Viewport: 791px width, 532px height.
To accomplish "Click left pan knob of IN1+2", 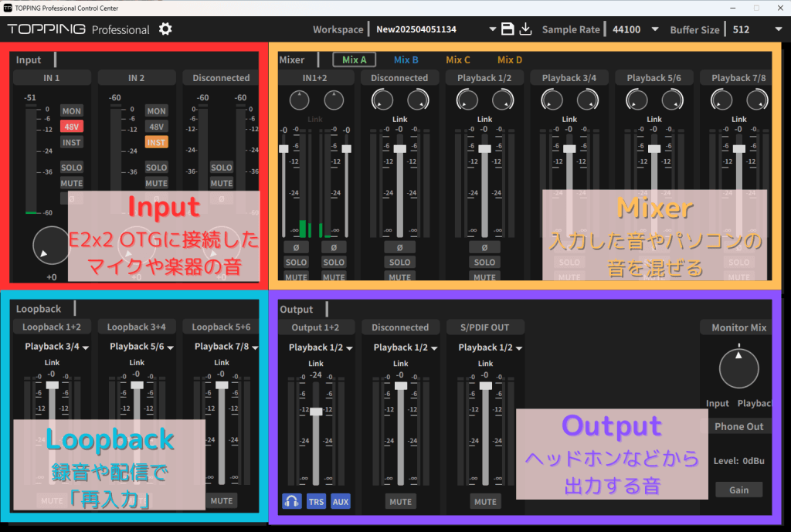I will pyautogui.click(x=299, y=100).
